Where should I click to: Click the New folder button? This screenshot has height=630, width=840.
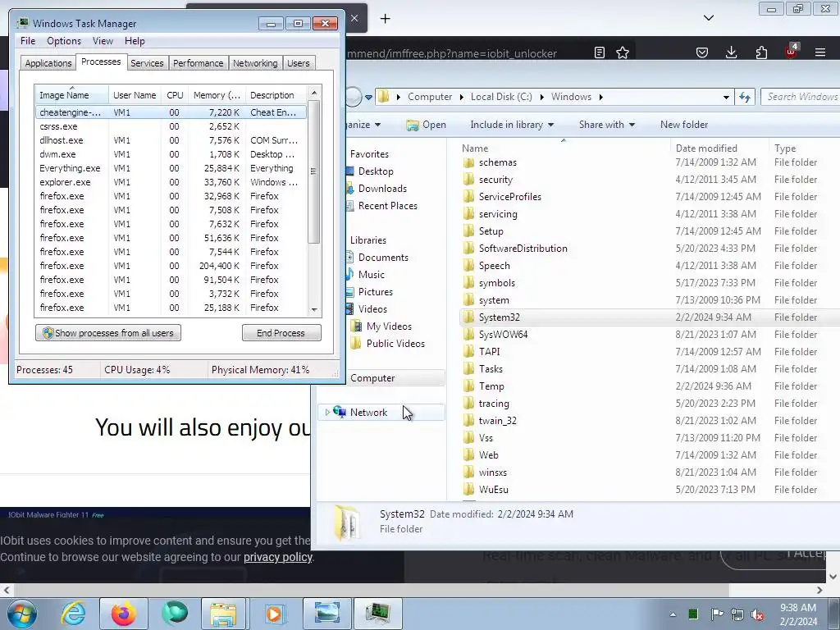[x=683, y=125]
